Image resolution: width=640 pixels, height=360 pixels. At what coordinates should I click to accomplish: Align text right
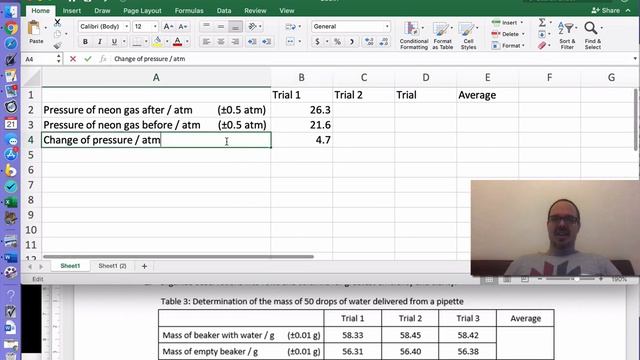235,41
